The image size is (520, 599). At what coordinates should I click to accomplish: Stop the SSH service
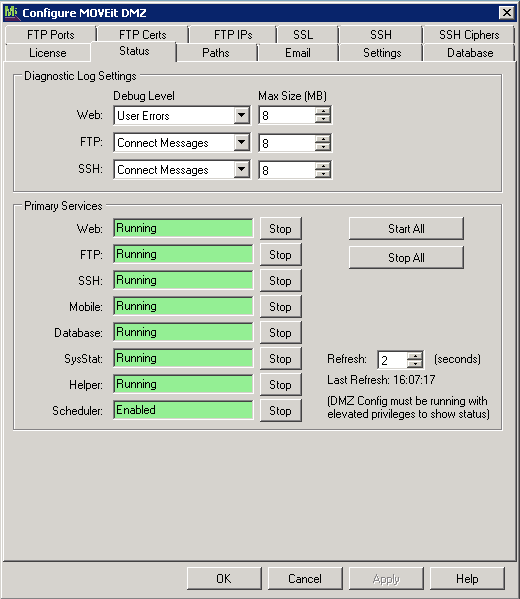(x=280, y=280)
